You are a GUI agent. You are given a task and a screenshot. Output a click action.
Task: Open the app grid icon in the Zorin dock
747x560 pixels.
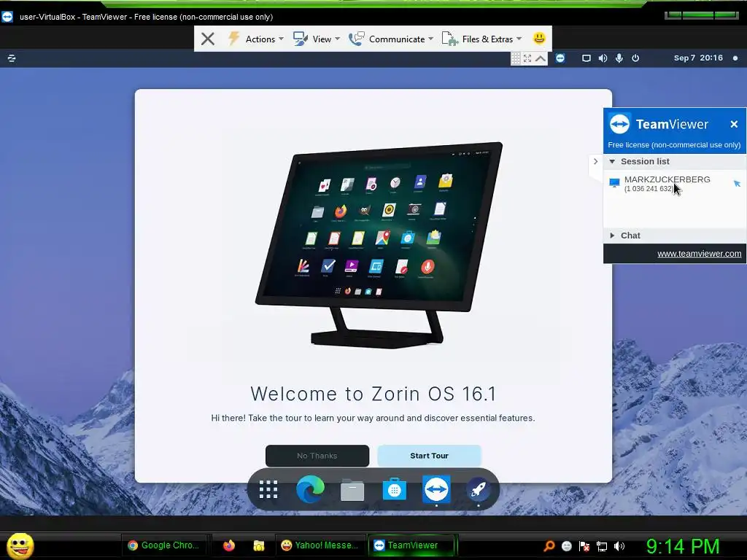tap(268, 489)
